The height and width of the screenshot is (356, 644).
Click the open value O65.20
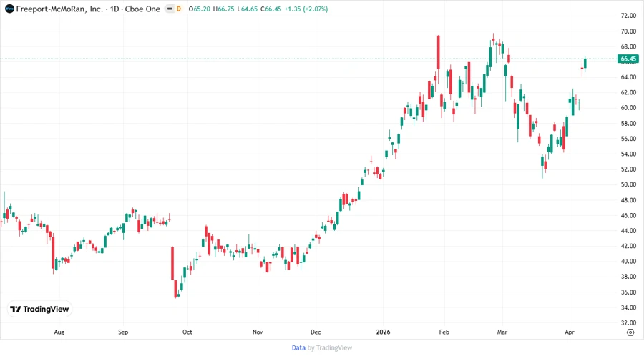(x=199, y=9)
